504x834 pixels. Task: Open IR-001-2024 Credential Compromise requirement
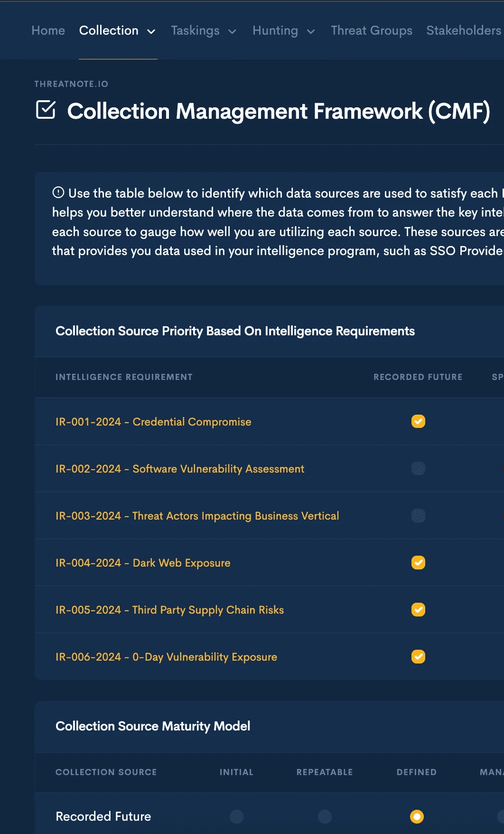point(153,422)
